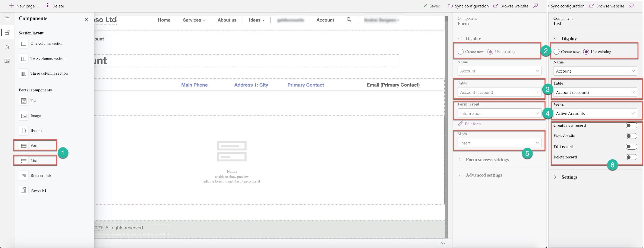
Task: Open Account in site navigation
Action: [x=325, y=20]
